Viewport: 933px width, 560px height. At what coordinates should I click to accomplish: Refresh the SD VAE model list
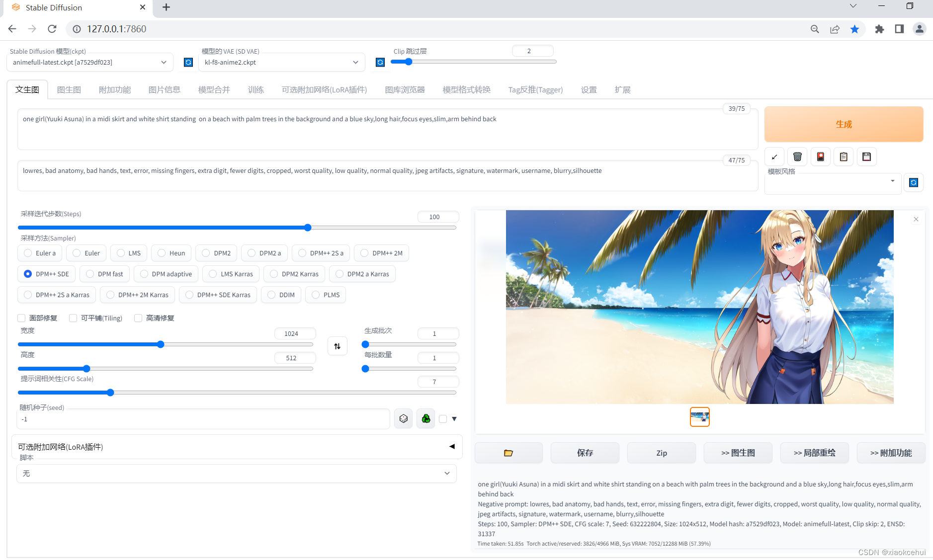tap(380, 62)
